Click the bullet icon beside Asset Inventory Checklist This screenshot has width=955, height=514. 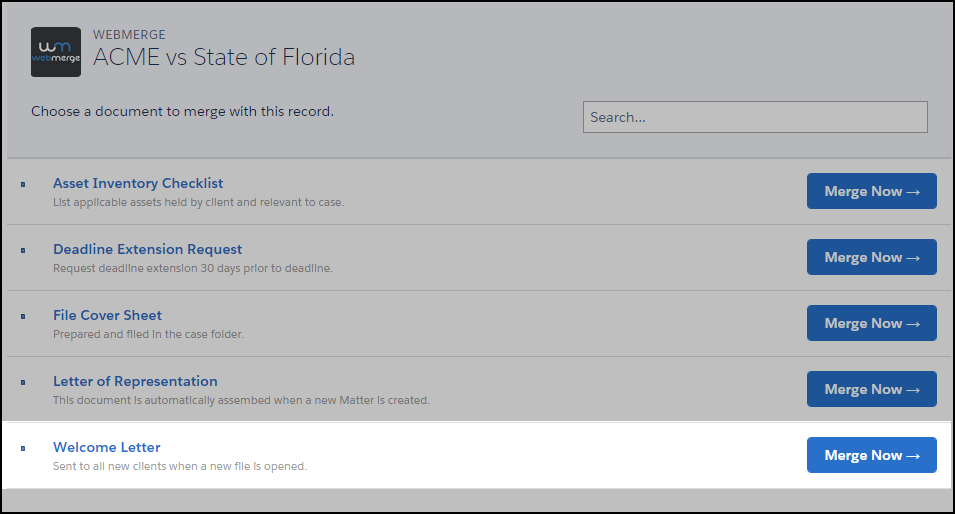tap(23, 184)
